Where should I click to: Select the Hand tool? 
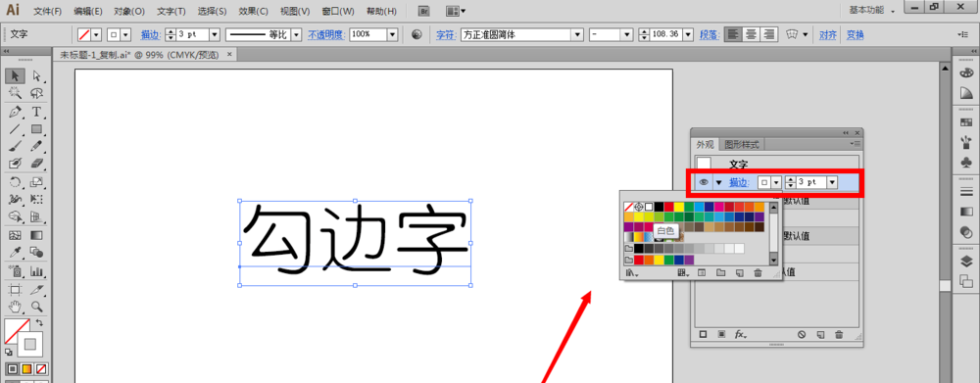[16, 307]
